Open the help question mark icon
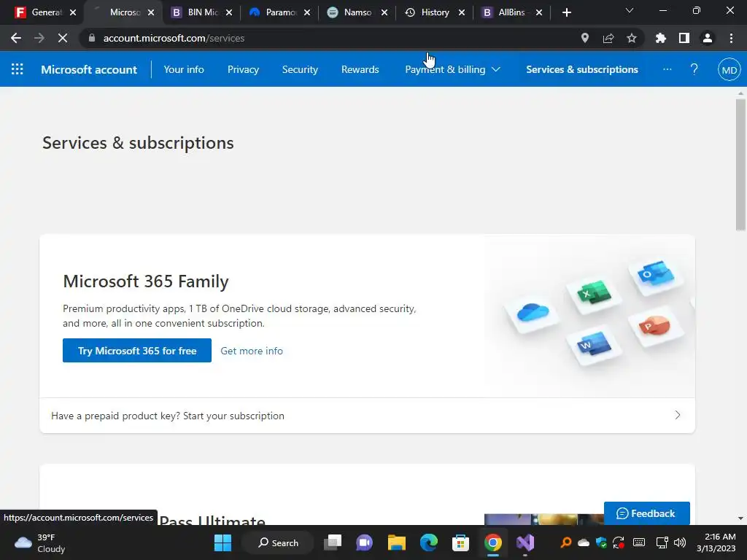 coord(694,69)
